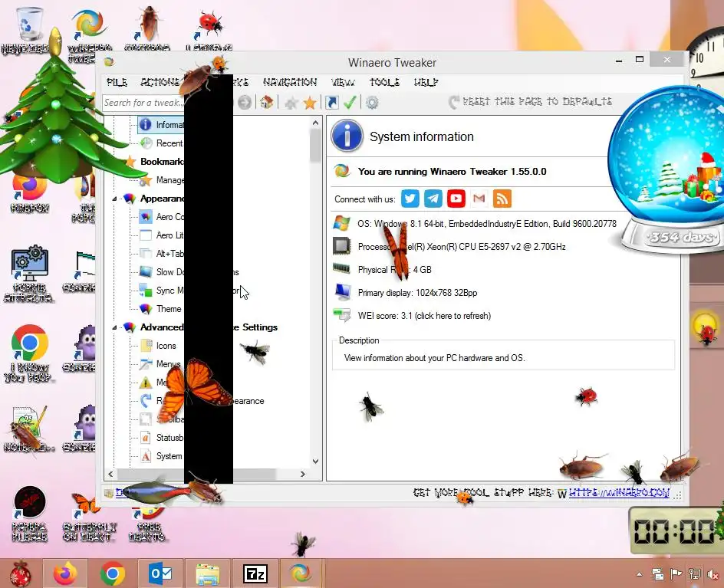Click tree horizontal scrollbar right arrow
The image size is (724, 588).
303,474
